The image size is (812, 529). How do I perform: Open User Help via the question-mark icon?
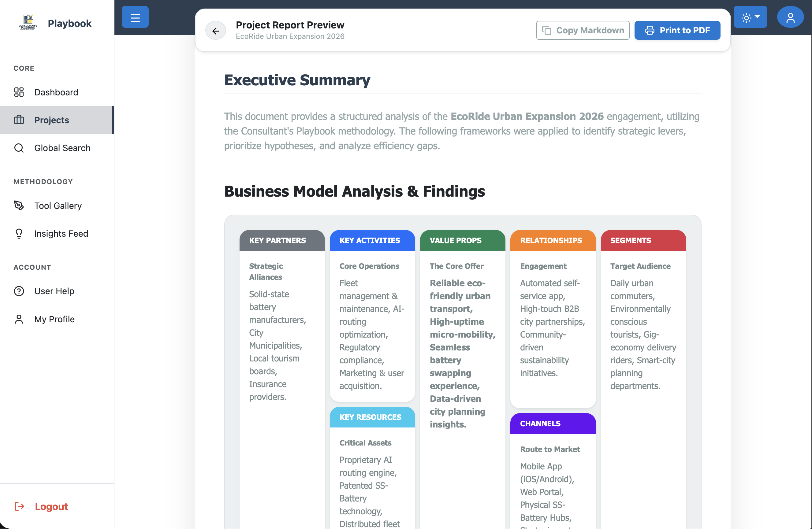tap(19, 291)
